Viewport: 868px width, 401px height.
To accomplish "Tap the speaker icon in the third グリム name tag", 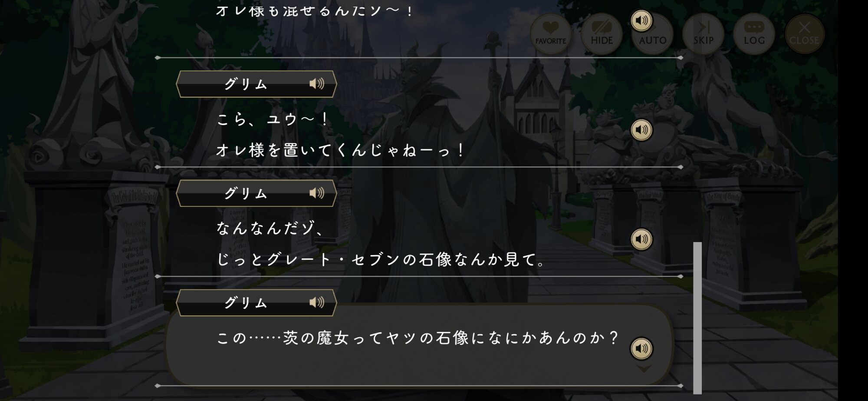I will click(x=317, y=302).
